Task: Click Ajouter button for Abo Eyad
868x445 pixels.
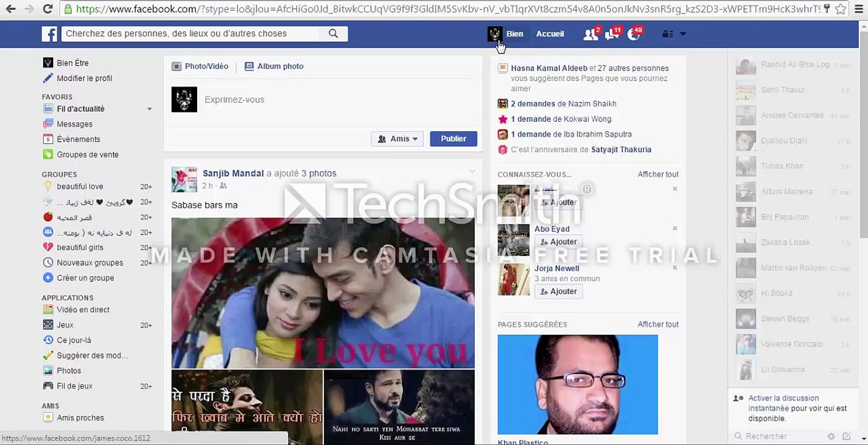Action: coord(558,242)
